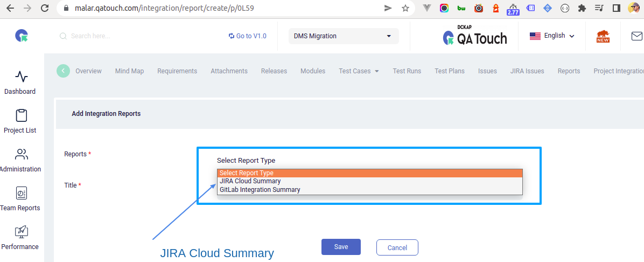Open Team Reports in the sidebar
644x262 pixels.
pyautogui.click(x=20, y=199)
